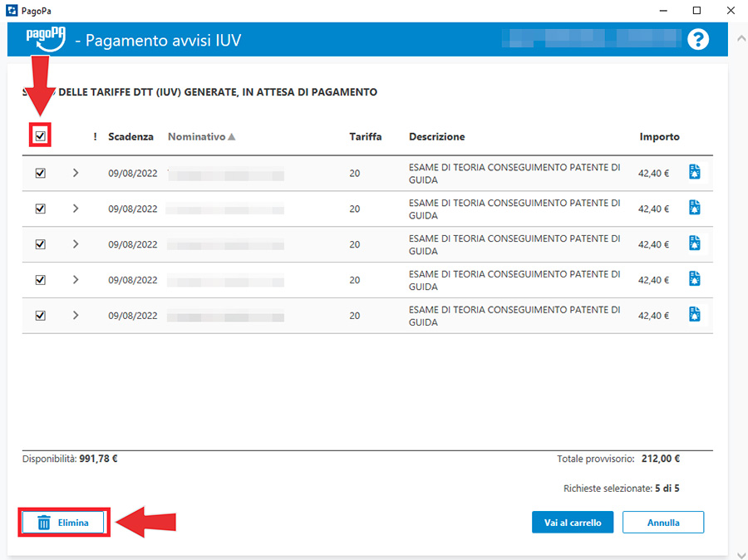The width and height of the screenshot is (748, 560).
Task: Open payment notice document in first row
Action: coord(695,172)
